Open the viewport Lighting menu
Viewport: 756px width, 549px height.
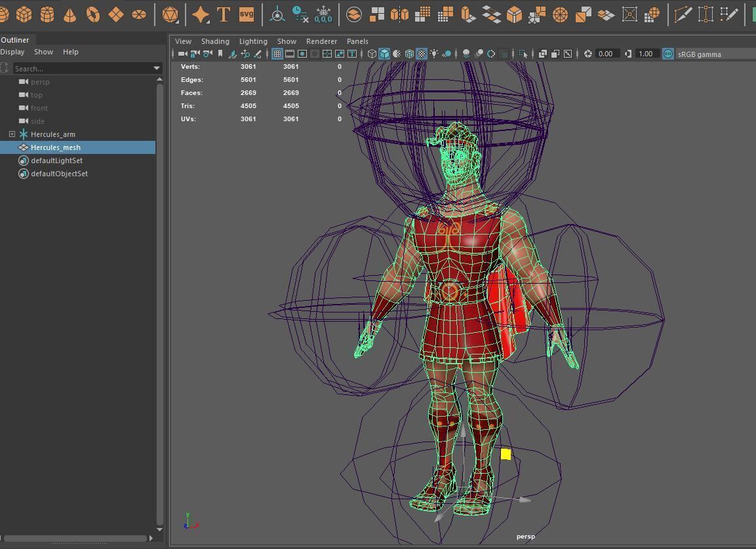[253, 41]
